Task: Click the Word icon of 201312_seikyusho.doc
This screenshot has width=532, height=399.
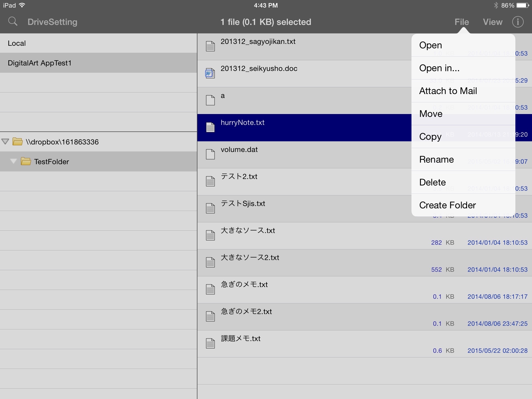Action: (210, 73)
